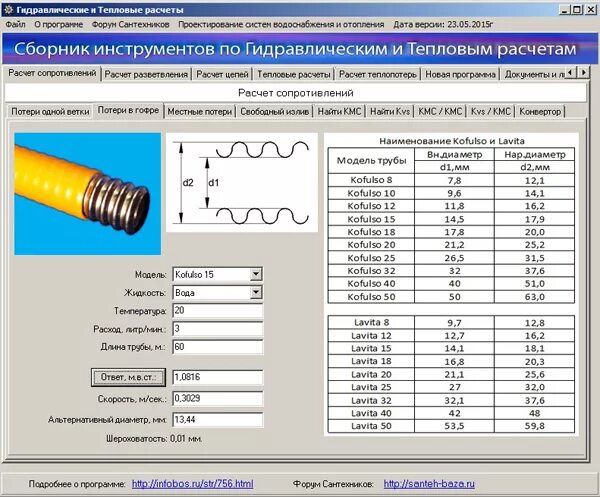Screen dimensions: 600x497
Task: Click the Сборник инструментов banner heading
Action: [x=295, y=49]
